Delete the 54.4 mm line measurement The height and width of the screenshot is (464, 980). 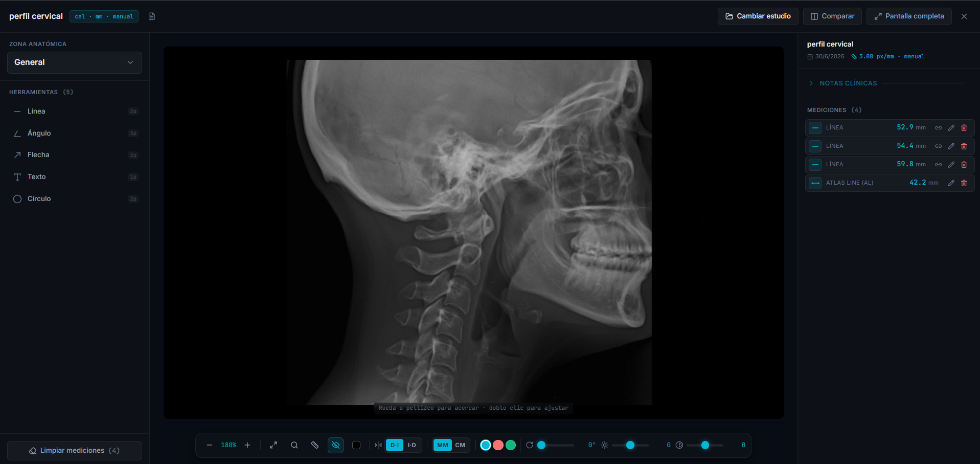click(964, 146)
